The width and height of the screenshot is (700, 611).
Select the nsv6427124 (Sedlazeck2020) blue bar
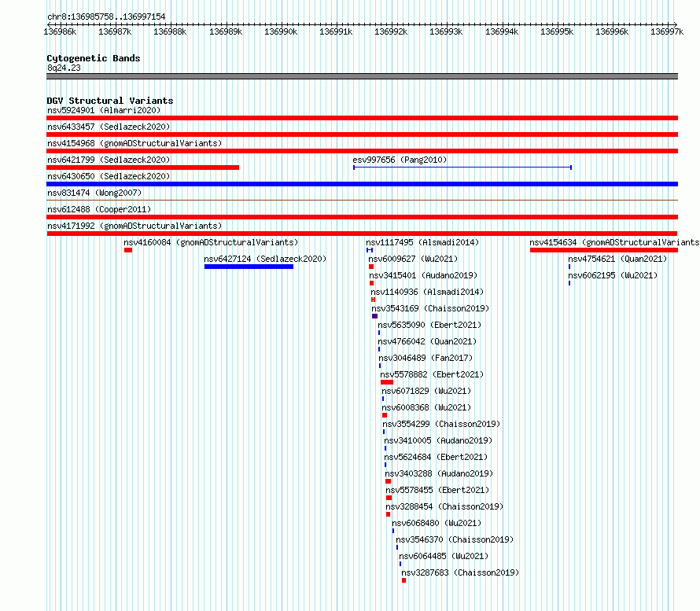[x=249, y=267]
